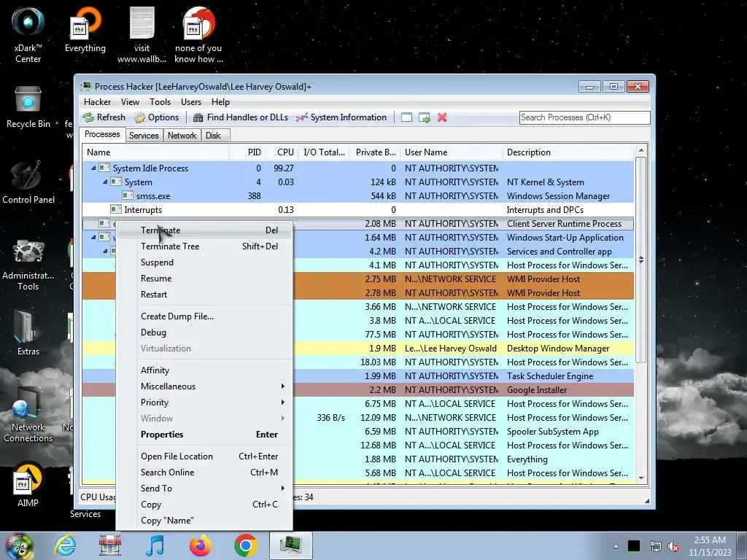Click the Process Hacker taskbar button
Image resolution: width=747 pixels, height=560 pixels.
[x=290, y=545]
